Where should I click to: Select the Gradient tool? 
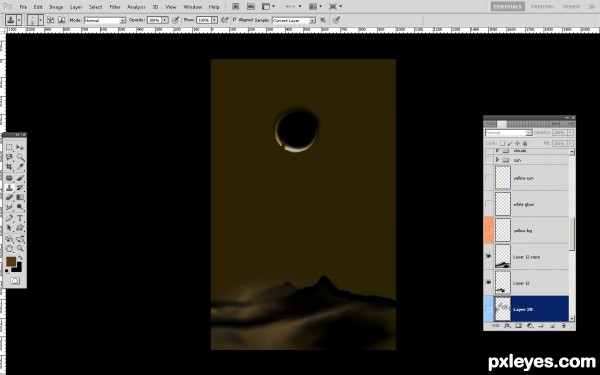pos(20,197)
